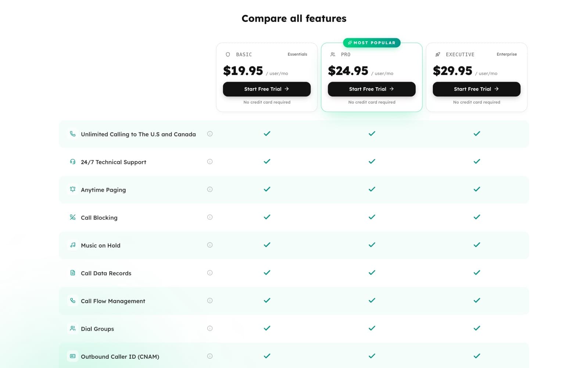Show info for Call Blocking
This screenshot has height=368, width=588.
coord(210,217)
